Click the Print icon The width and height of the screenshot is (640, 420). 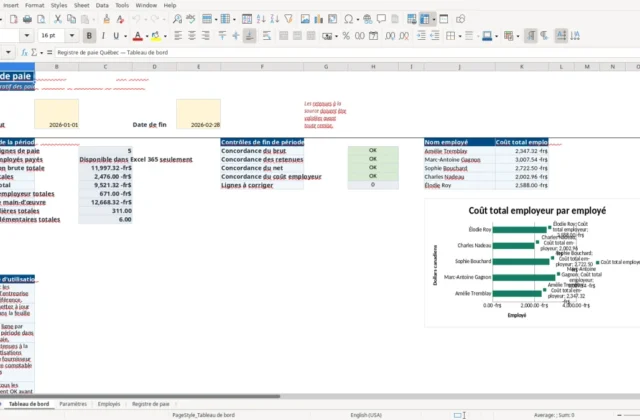point(27,19)
